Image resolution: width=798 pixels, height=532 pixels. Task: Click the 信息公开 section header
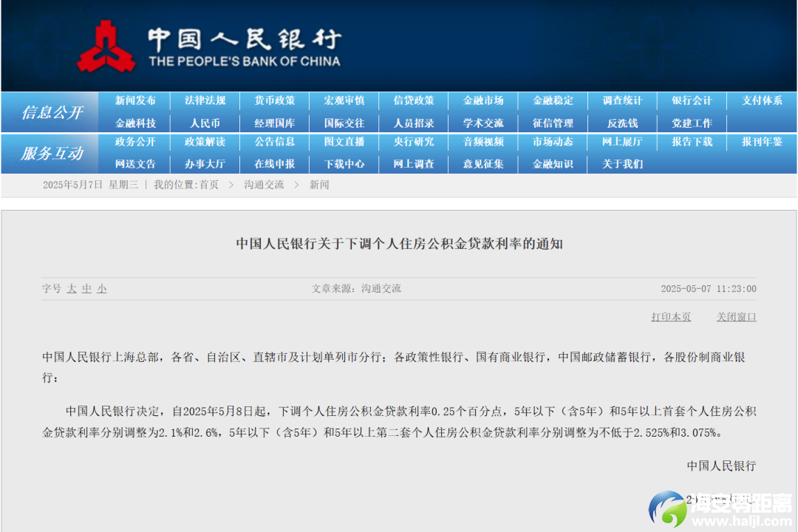click(52, 112)
